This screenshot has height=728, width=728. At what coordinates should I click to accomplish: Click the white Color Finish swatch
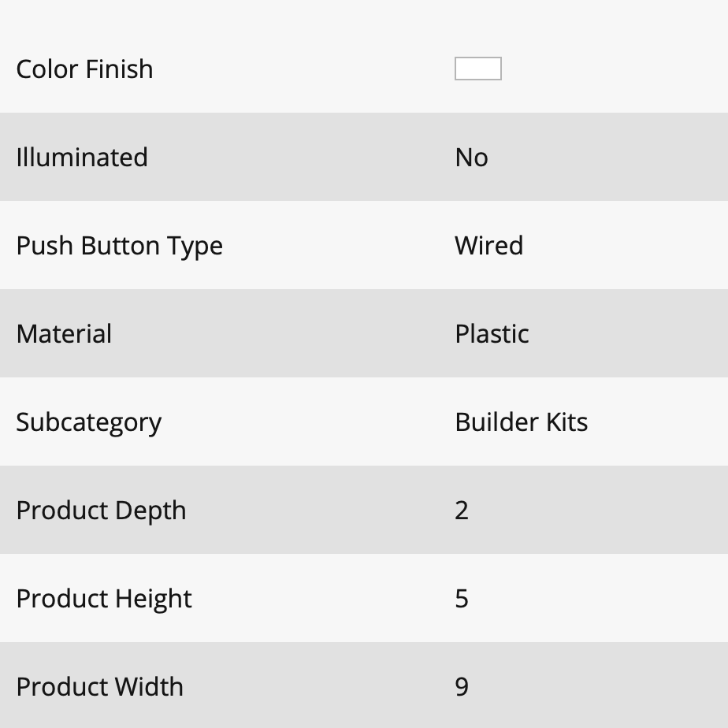[x=477, y=69]
